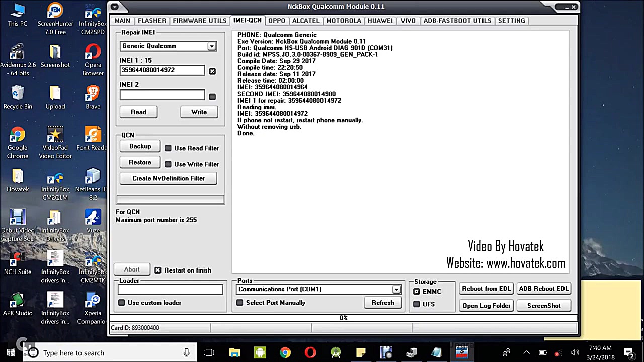Click ADB Reboot EDL button

[544, 289]
